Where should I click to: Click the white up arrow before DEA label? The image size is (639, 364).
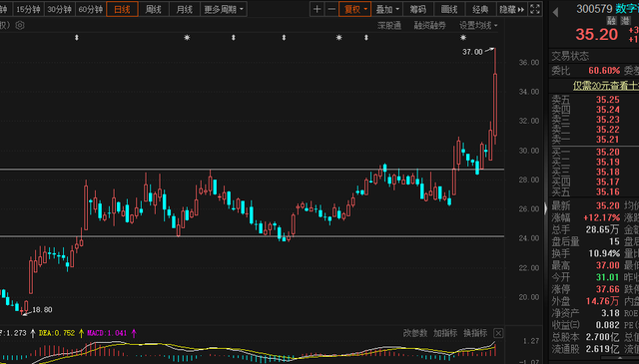pos(33,333)
